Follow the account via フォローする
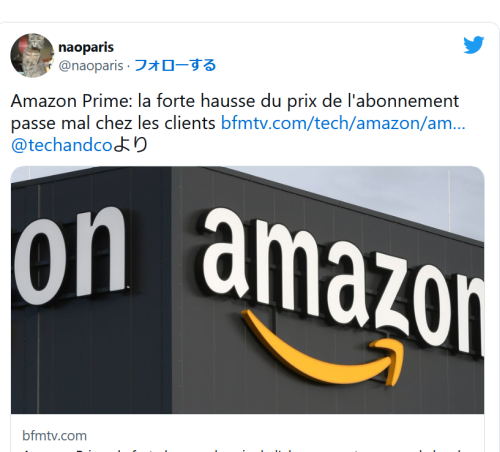Viewport: 500px width, 452px height. tap(175, 65)
